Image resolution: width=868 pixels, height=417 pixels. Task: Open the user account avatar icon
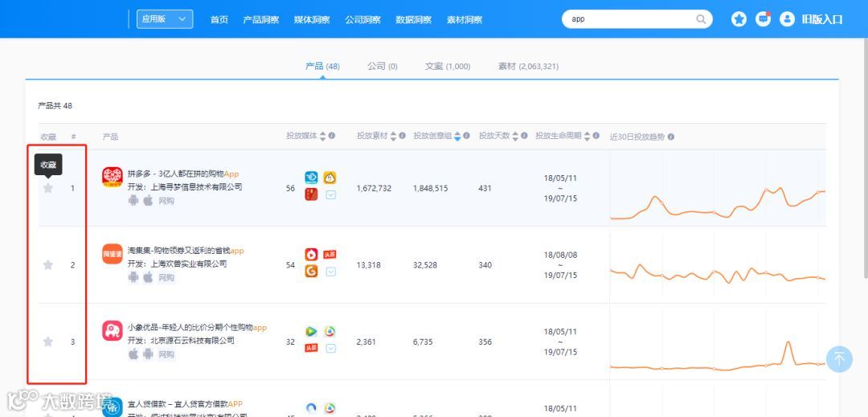(787, 18)
